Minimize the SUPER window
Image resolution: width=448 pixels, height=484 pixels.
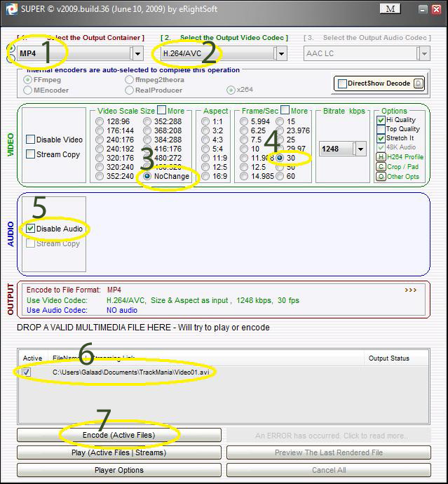pos(423,10)
